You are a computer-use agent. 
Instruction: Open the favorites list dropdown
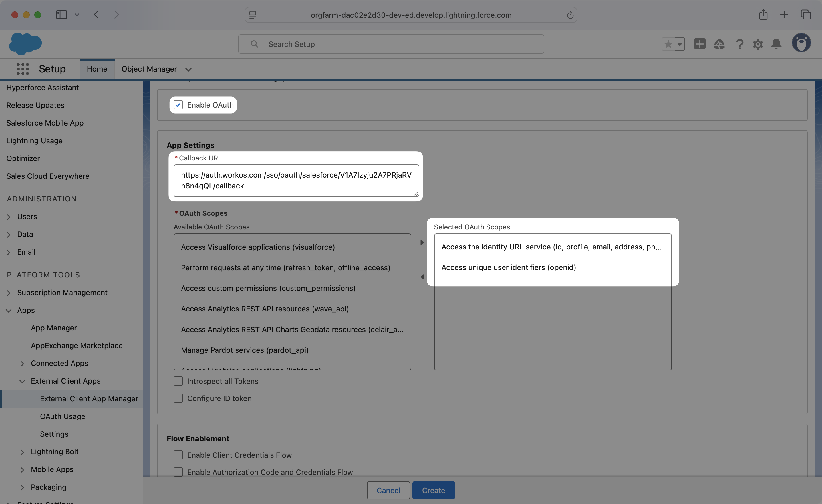point(680,44)
